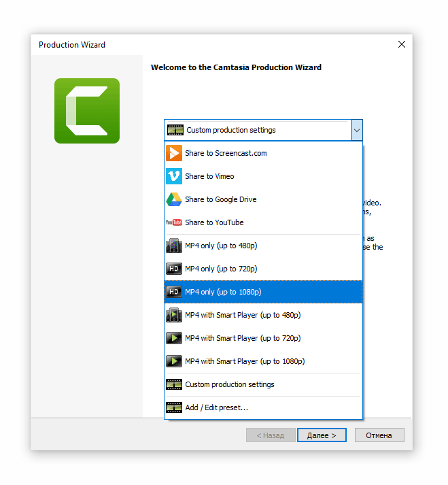Click the play icon for Smart Player 720p
448x485 pixels.
[x=174, y=338]
